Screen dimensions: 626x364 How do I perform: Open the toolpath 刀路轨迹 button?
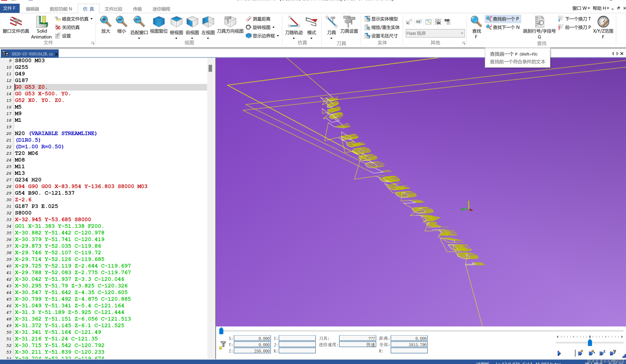pyautogui.click(x=294, y=25)
